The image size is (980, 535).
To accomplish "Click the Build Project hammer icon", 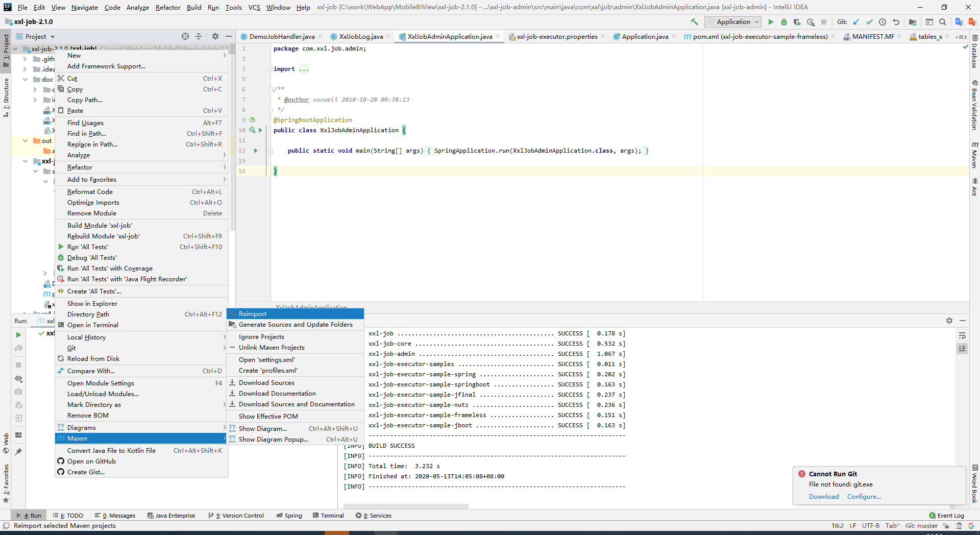I will [x=694, y=22].
